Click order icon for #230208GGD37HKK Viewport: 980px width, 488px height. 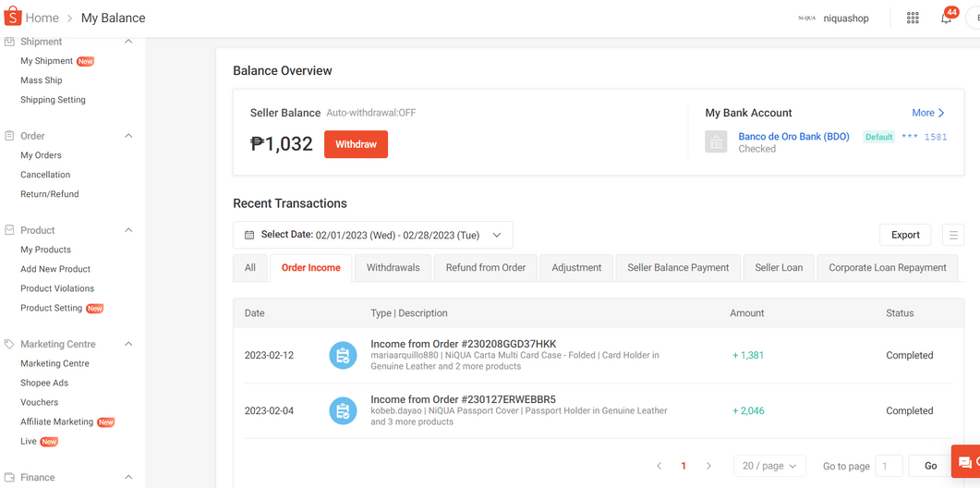click(343, 355)
